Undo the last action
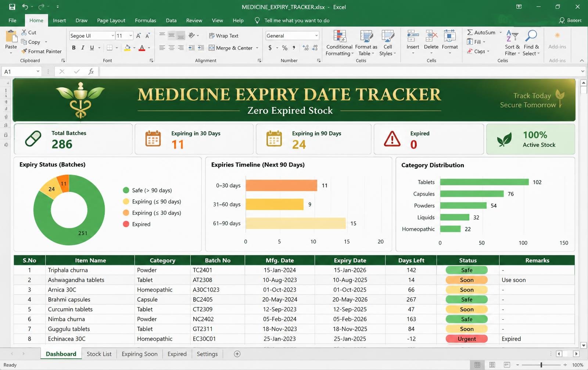The width and height of the screenshot is (588, 370). click(25, 7)
